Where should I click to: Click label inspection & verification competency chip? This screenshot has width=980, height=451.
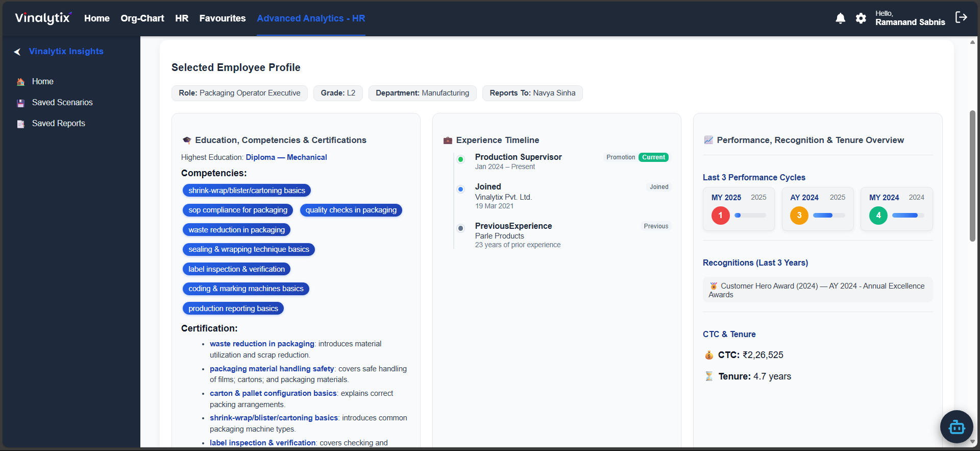[237, 269]
